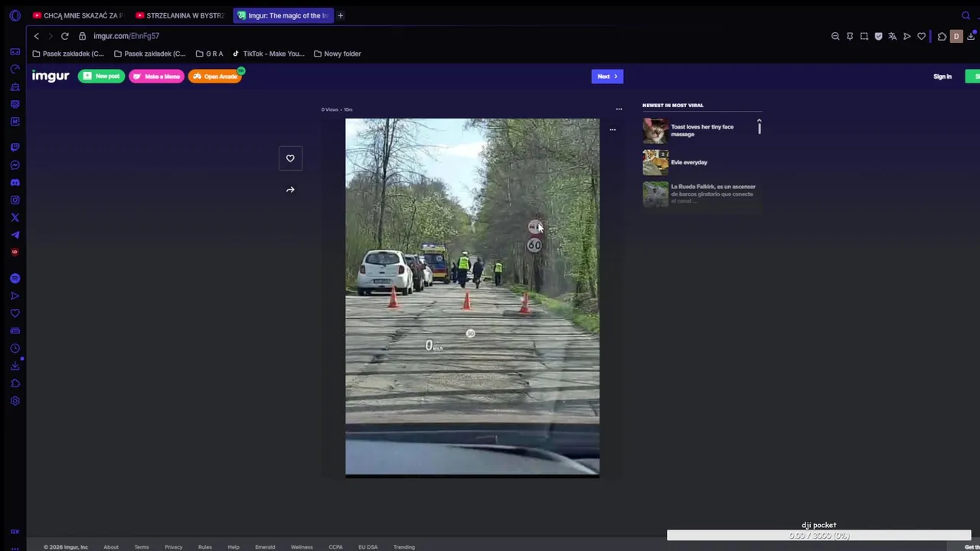This screenshot has height=551, width=980.
Task: Open browser extensions puzzle icon in toolbar
Action: pos(942,36)
